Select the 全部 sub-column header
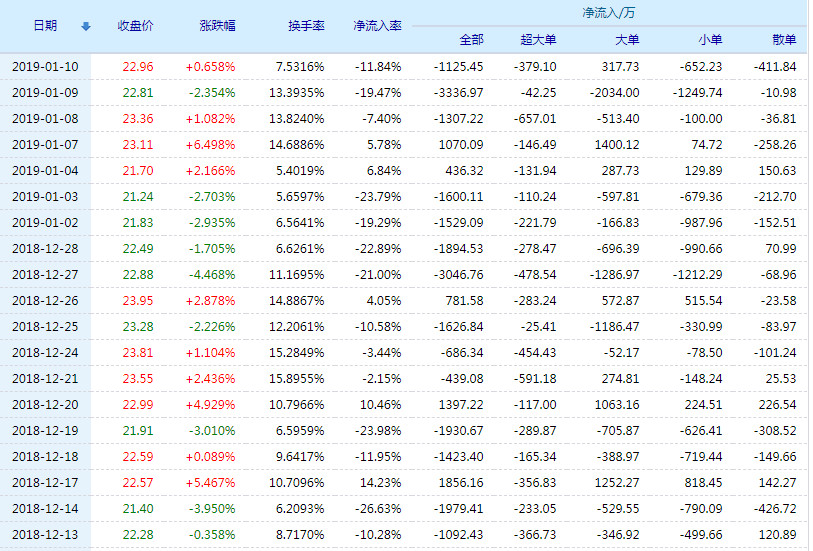This screenshot has height=551, width=813. pyautogui.click(x=471, y=40)
